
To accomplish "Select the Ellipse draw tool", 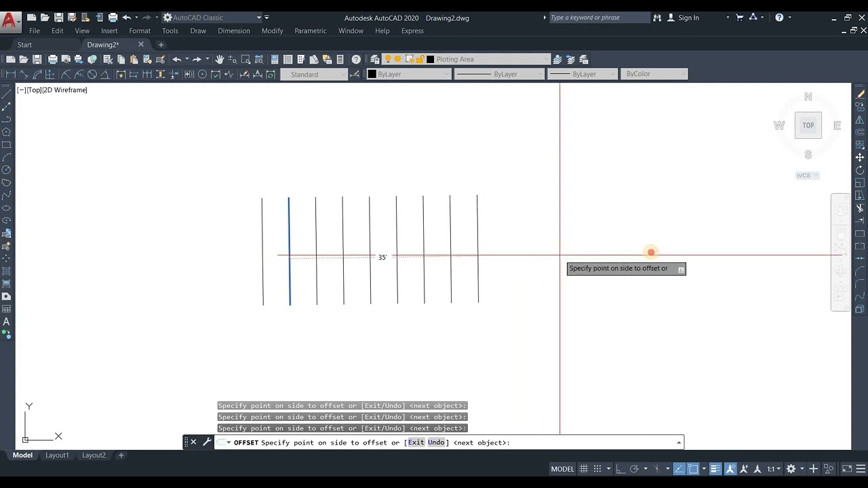I will 6,207.
